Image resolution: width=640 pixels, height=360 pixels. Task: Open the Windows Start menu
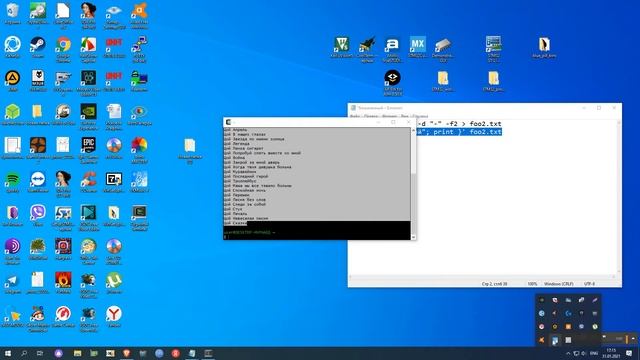pyautogui.click(x=7, y=353)
